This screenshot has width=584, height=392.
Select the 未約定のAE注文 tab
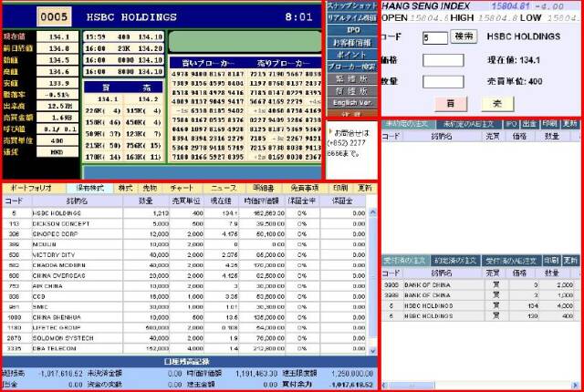pyautogui.click(x=468, y=124)
